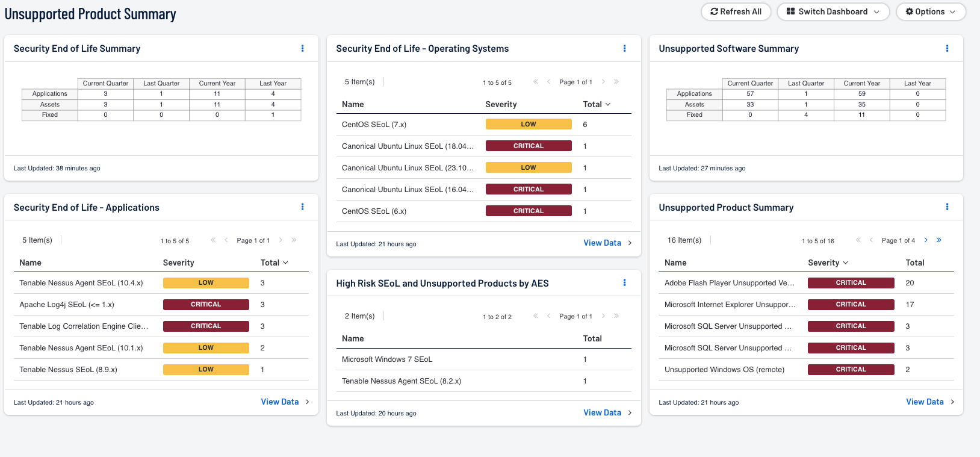Click last page arrow in Applications widget

click(294, 240)
